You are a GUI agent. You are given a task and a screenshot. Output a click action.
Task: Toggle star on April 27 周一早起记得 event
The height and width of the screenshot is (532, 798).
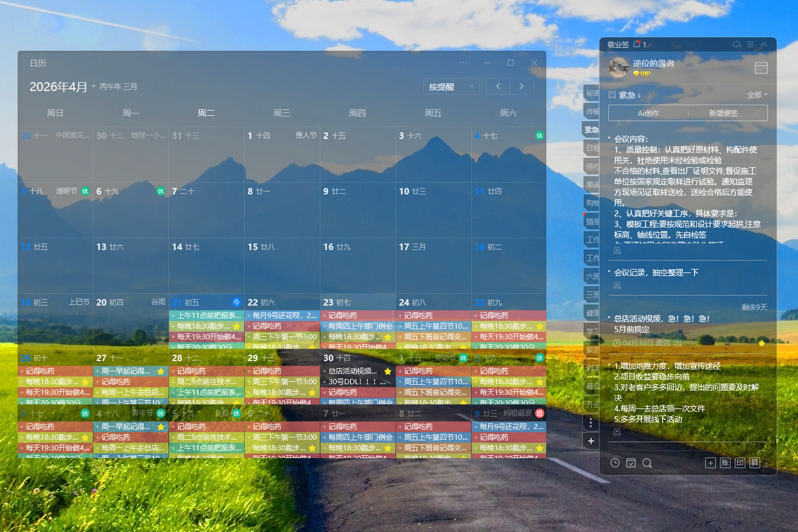tap(161, 371)
